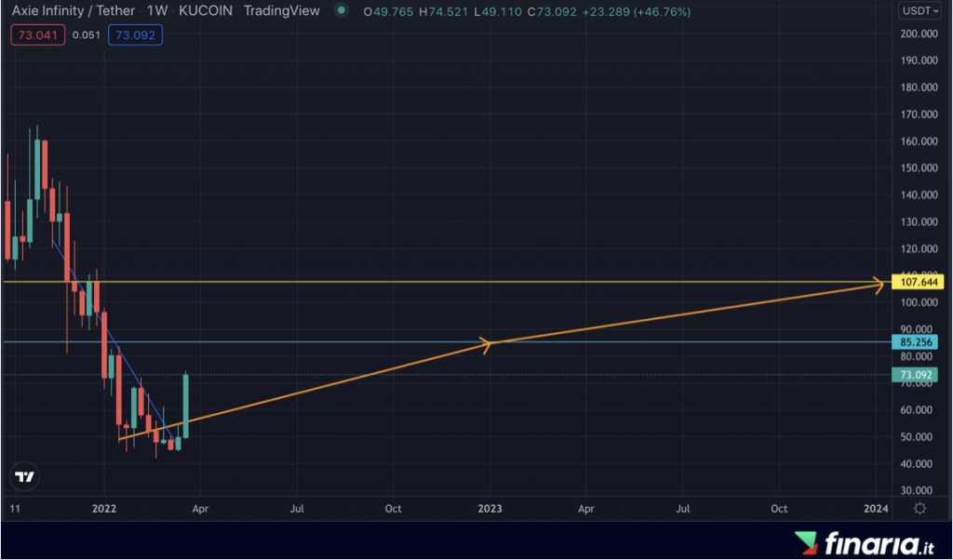The image size is (953, 560).
Task: Click the Apr label right after 2023
Action: click(x=586, y=509)
